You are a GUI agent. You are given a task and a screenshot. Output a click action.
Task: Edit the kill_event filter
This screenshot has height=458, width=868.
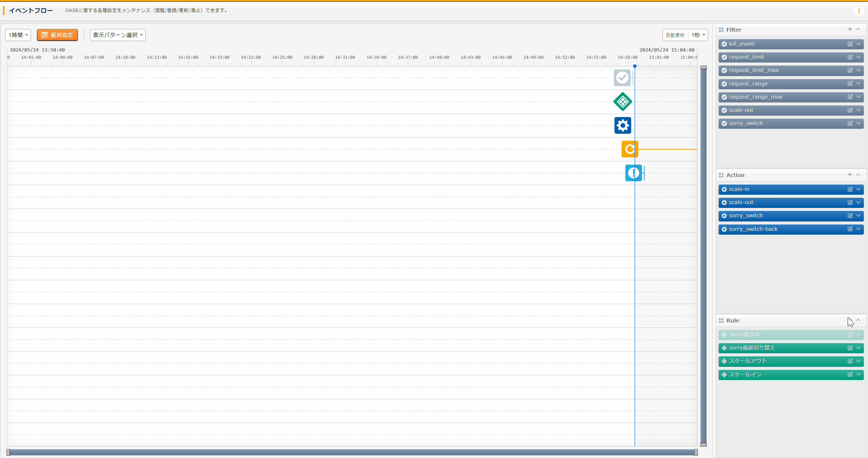pos(850,44)
